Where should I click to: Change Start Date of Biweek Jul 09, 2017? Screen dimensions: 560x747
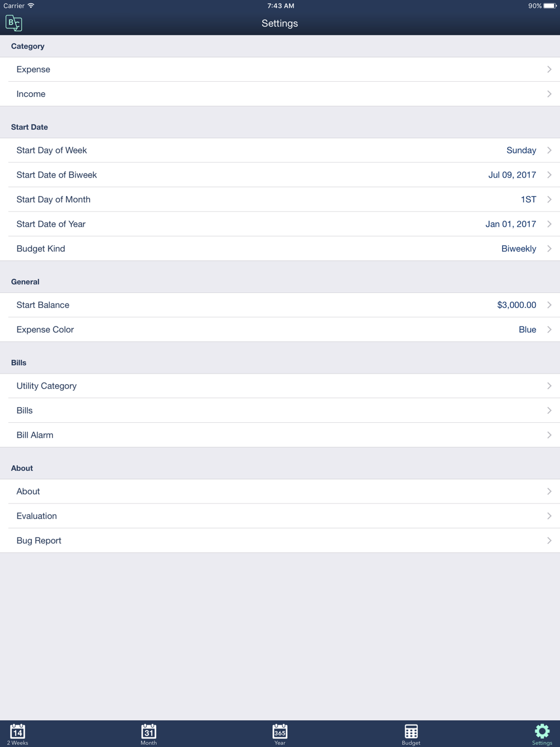click(x=280, y=175)
